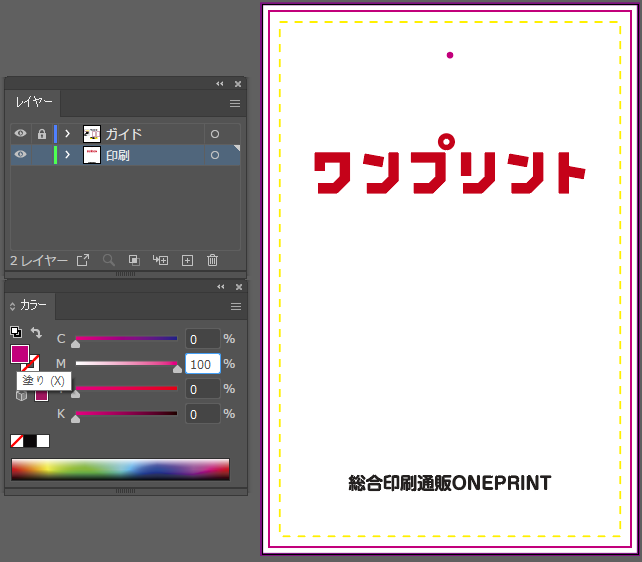The height and width of the screenshot is (562, 642).
Task: Expand the 印刷 layer contents
Action: coord(68,155)
